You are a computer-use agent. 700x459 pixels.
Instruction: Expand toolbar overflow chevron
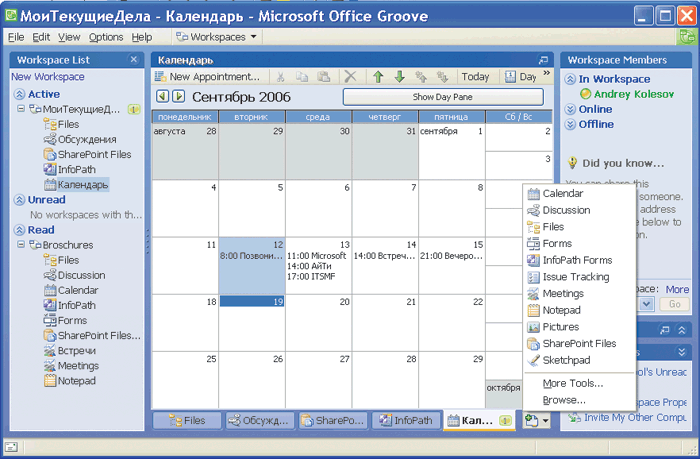(546, 73)
